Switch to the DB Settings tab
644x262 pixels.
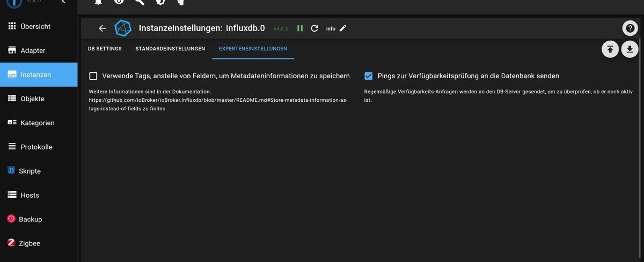coord(105,49)
